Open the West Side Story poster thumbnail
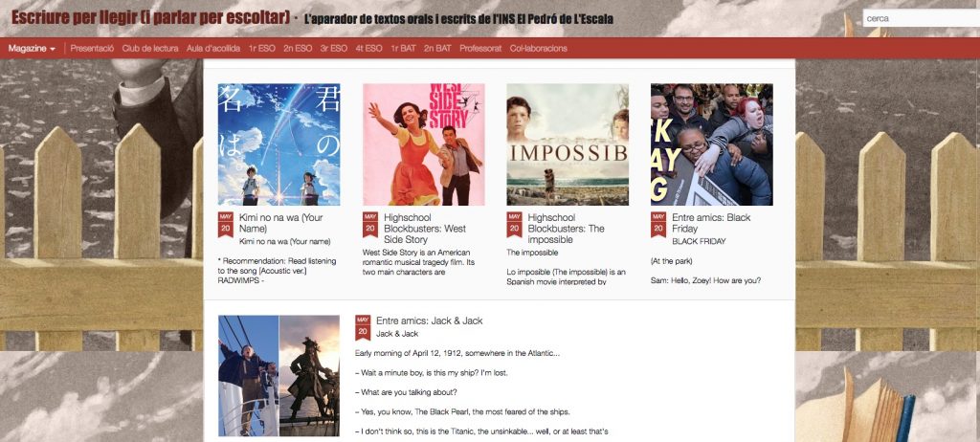This screenshot has width=980, height=442. click(423, 144)
